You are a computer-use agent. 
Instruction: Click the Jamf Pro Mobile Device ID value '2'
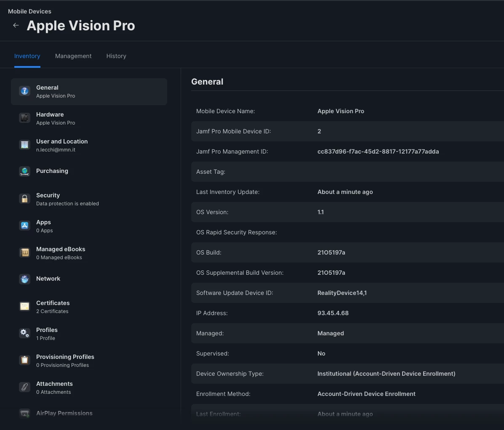[x=319, y=131]
